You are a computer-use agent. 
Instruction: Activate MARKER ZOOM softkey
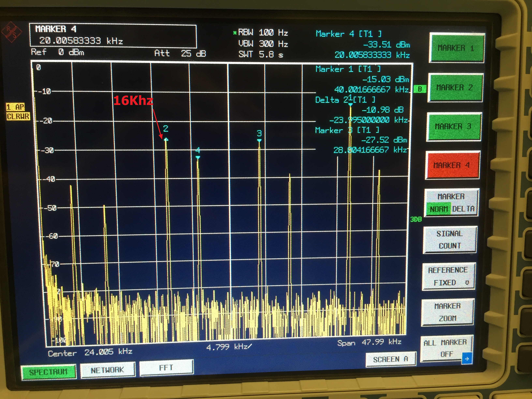coord(447,312)
